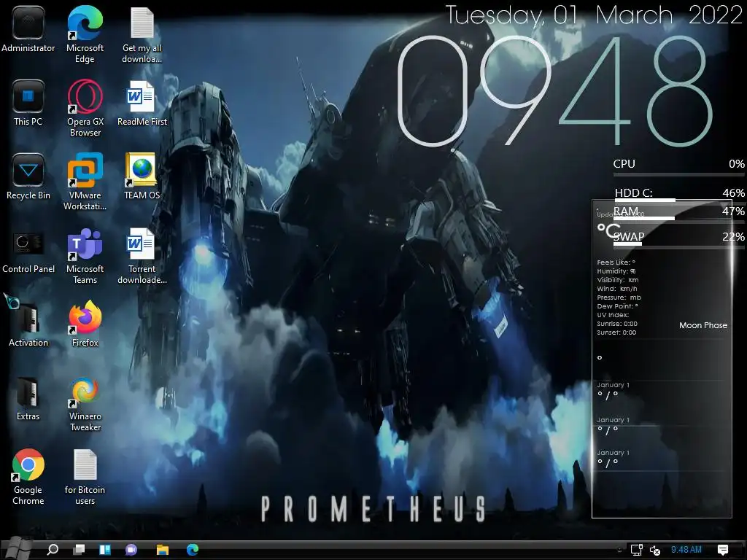Click the RAM usage meter label

pos(625,211)
